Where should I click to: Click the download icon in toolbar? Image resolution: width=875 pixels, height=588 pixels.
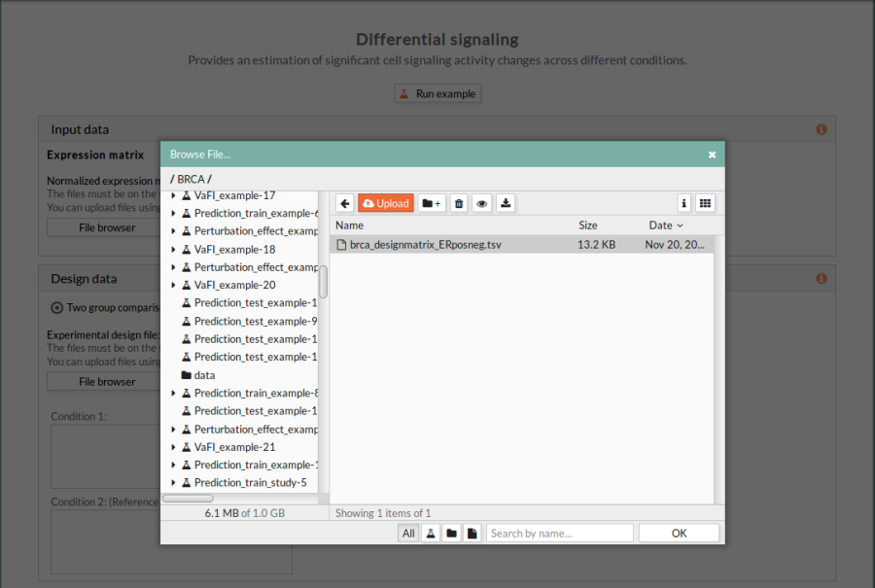click(506, 203)
